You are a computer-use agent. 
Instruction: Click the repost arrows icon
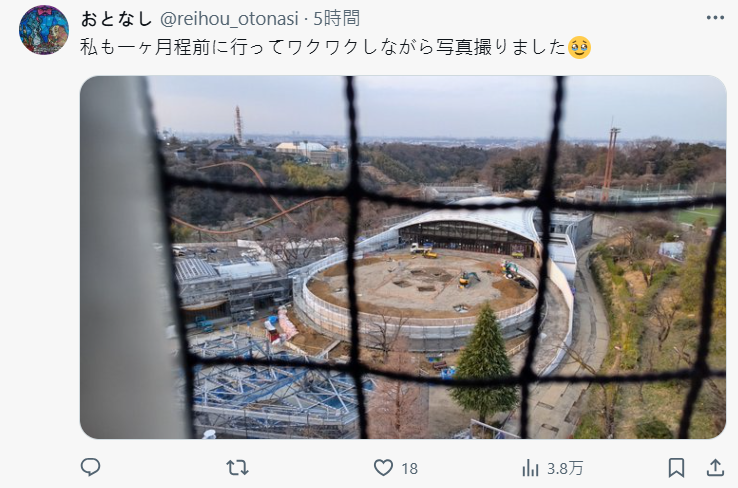(237, 468)
